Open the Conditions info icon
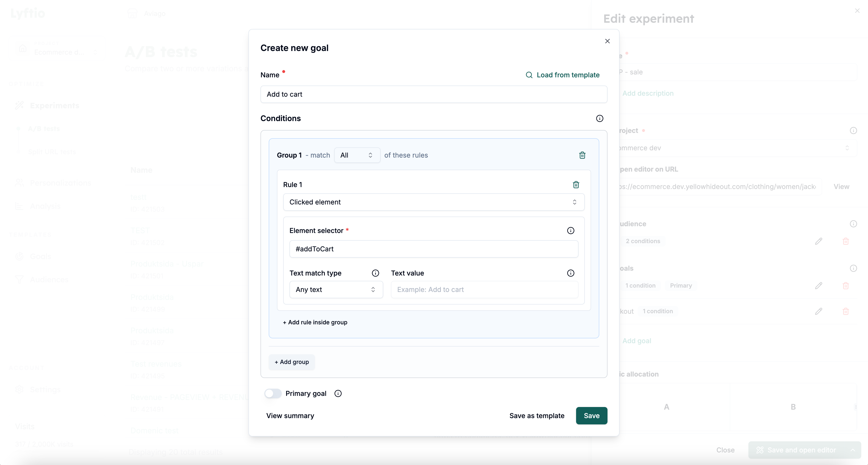This screenshot has height=465, width=868. point(600,119)
